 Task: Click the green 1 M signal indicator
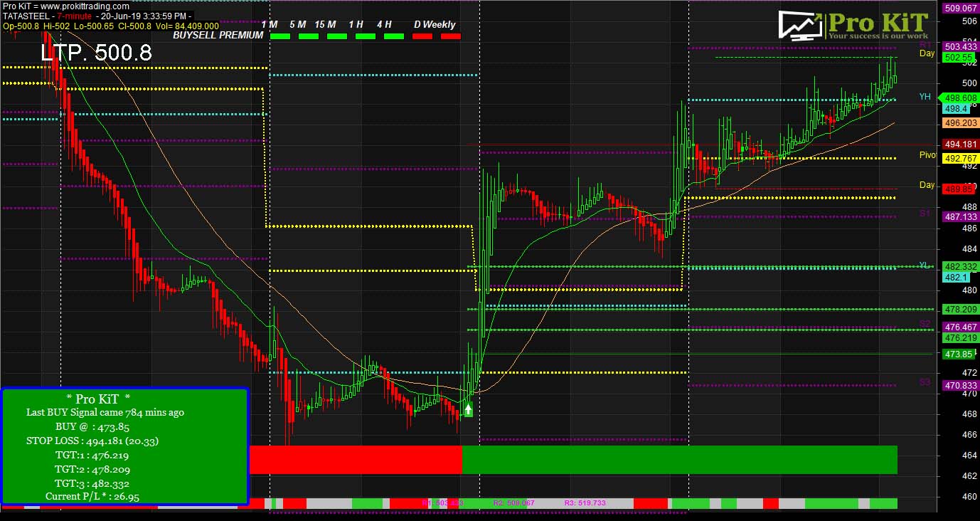point(280,36)
